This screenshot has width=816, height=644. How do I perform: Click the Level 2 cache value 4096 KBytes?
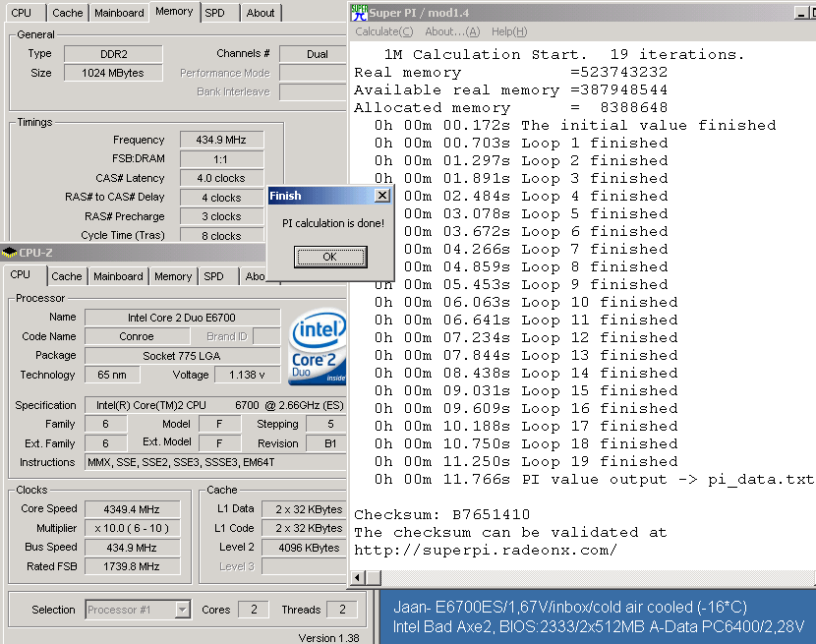click(x=305, y=548)
